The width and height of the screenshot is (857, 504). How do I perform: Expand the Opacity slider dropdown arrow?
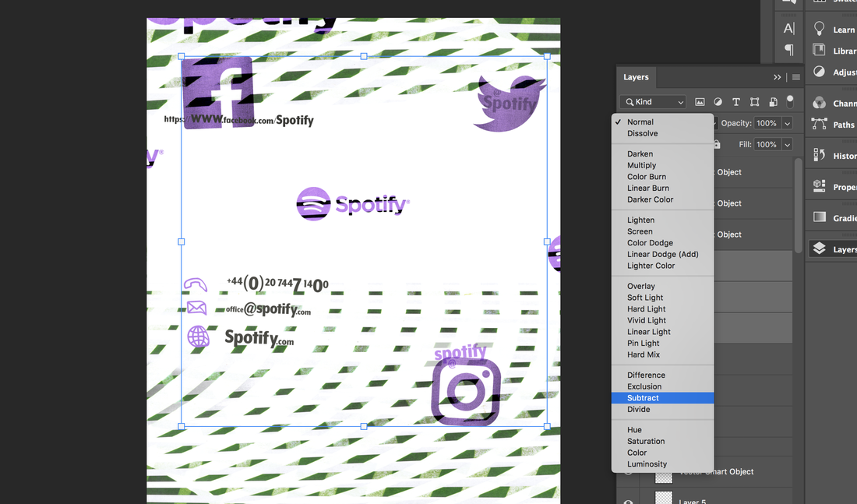pos(787,124)
